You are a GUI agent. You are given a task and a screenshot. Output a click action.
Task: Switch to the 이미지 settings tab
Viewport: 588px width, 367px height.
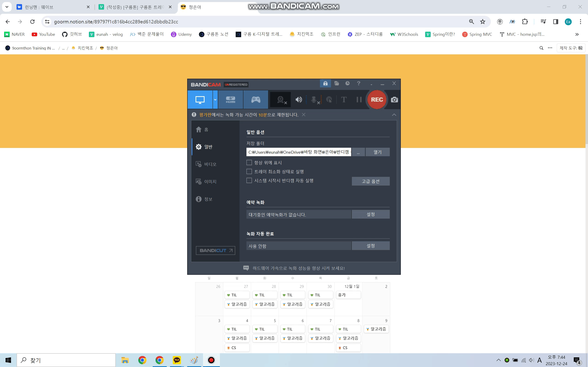[210, 182]
